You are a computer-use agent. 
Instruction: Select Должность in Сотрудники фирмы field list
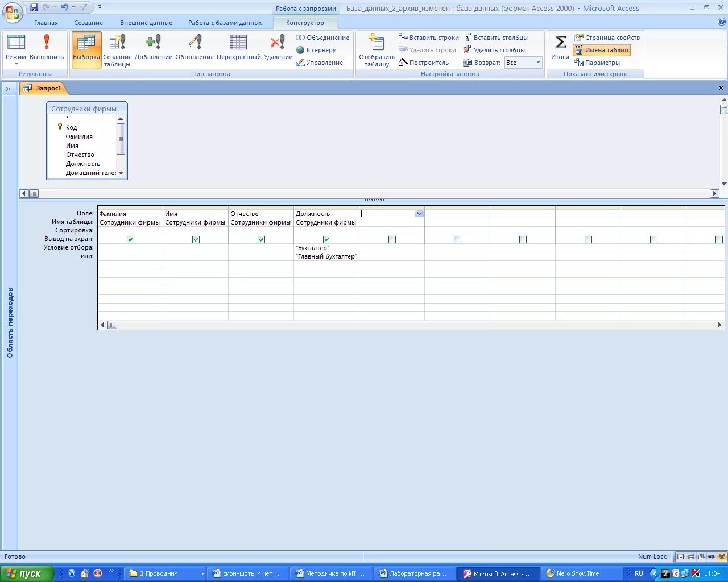click(83, 164)
